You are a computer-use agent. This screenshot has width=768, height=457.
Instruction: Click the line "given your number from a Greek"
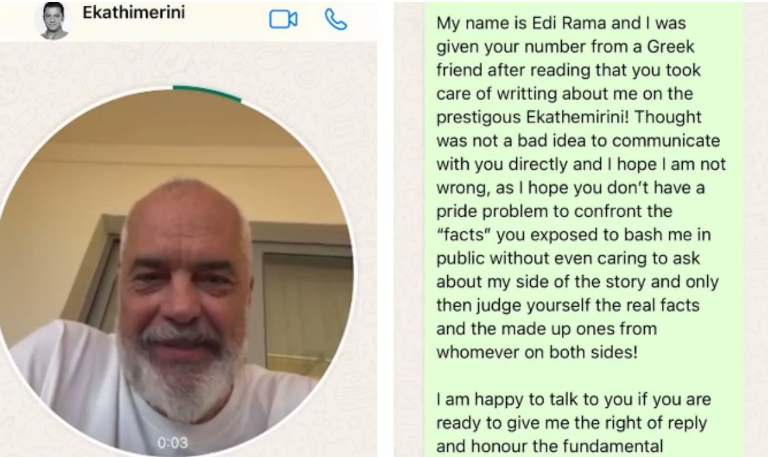[565, 47]
